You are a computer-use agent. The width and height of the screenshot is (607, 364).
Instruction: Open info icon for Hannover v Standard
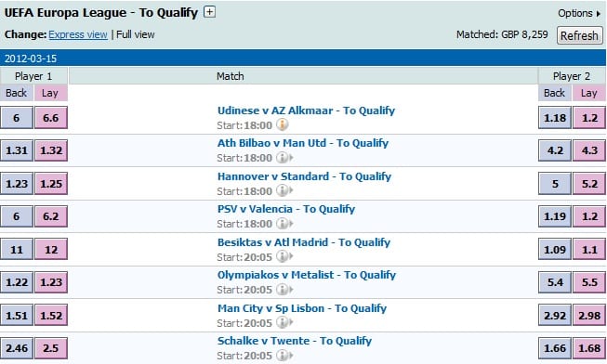click(x=284, y=190)
